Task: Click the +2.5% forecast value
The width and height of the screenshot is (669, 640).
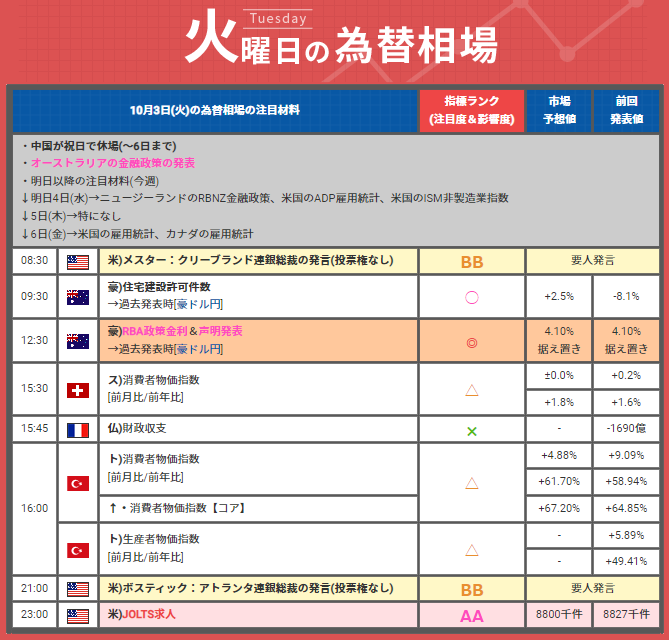Action: coord(559,297)
